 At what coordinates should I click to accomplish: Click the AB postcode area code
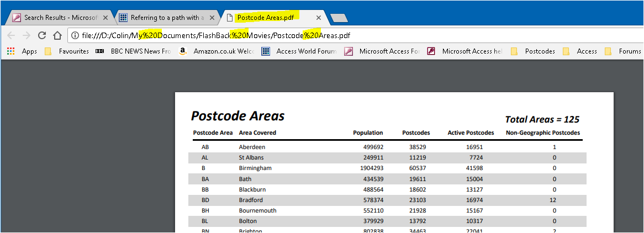[205, 147]
